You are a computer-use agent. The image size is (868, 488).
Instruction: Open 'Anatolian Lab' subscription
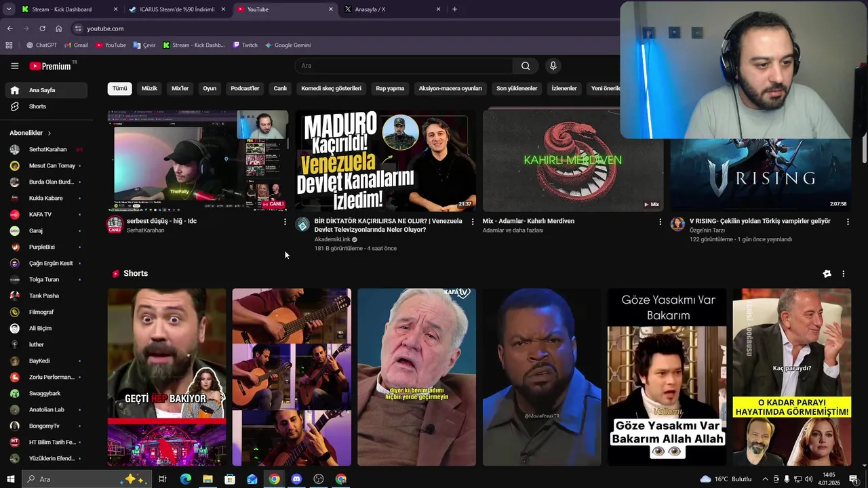(x=45, y=409)
